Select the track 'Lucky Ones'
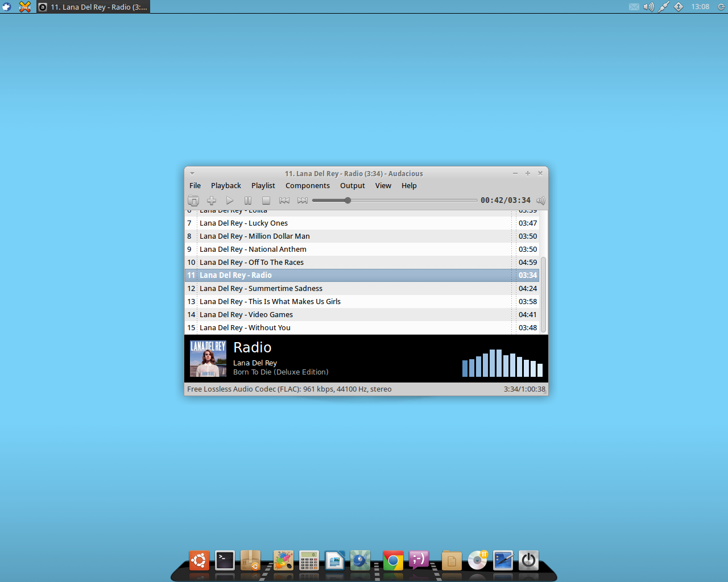The width and height of the screenshot is (728, 582). click(x=362, y=223)
